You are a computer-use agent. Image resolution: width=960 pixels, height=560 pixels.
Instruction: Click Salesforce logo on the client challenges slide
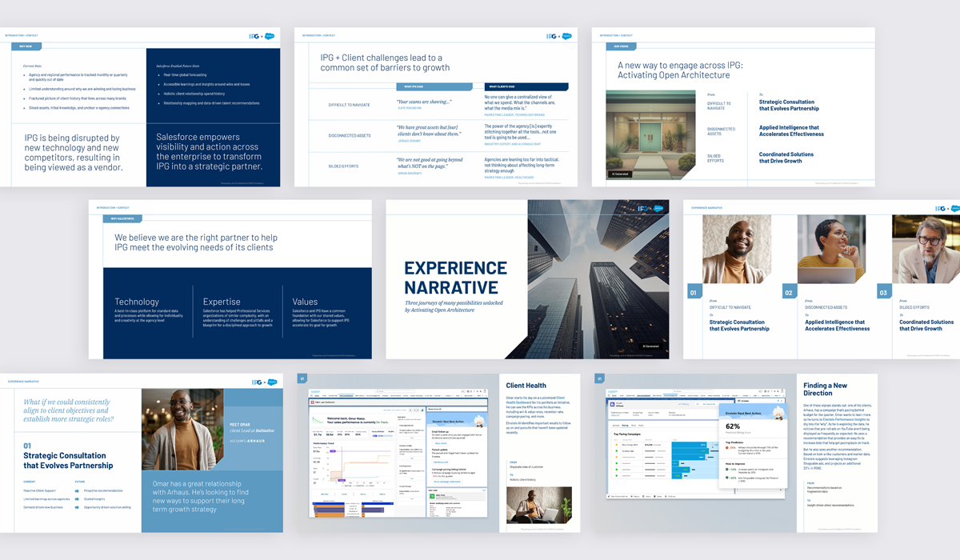tap(566, 36)
